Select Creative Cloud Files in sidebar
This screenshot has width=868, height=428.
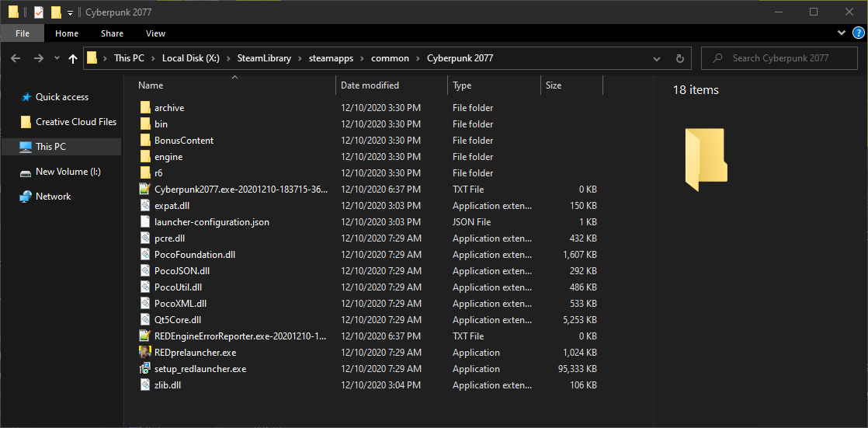(75, 122)
